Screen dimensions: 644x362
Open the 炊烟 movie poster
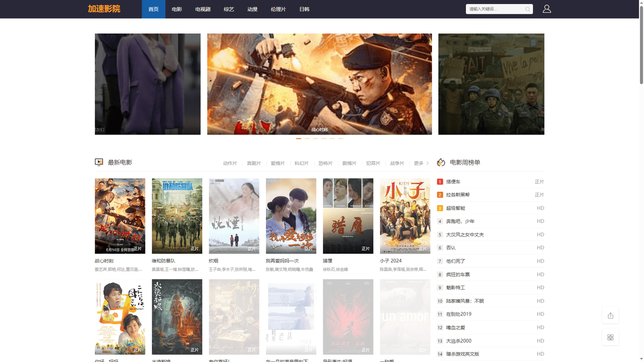(234, 216)
